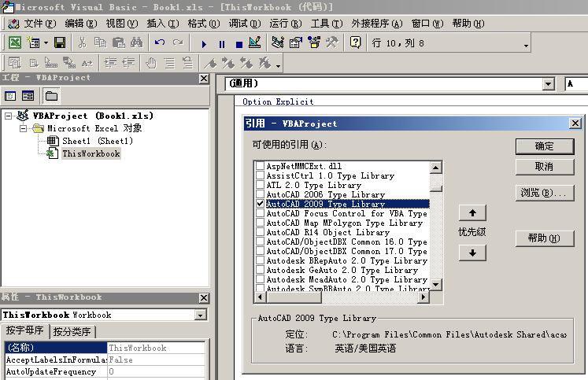Open the (通用) object dropdown
The width and height of the screenshot is (588, 380).
point(549,84)
